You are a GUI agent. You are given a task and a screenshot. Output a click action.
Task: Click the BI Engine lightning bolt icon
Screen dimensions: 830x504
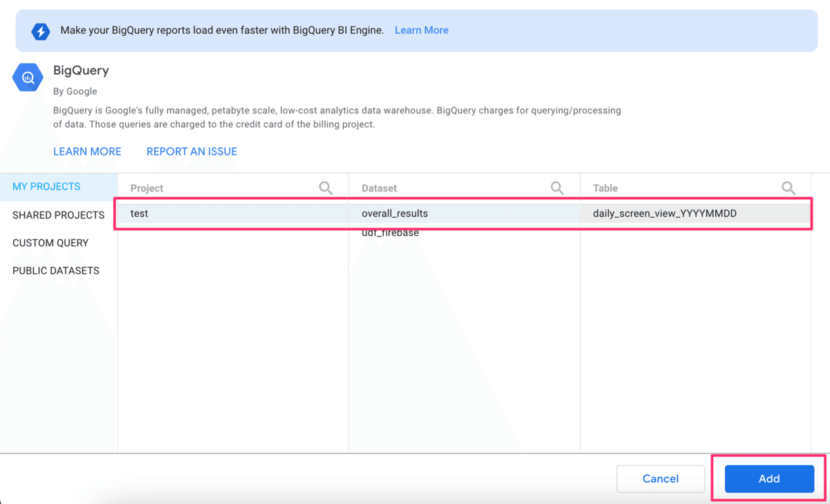point(41,31)
